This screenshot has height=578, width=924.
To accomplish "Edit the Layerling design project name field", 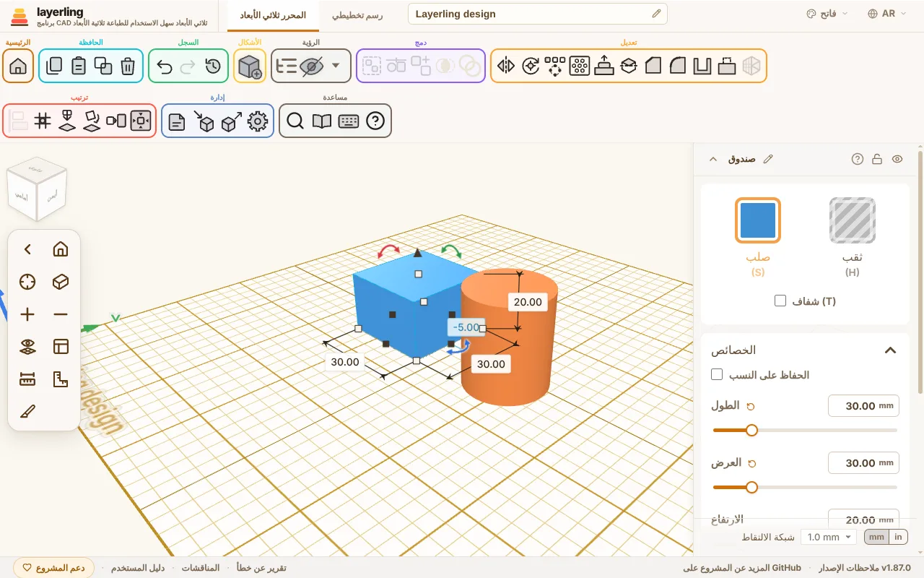I will click(x=538, y=14).
